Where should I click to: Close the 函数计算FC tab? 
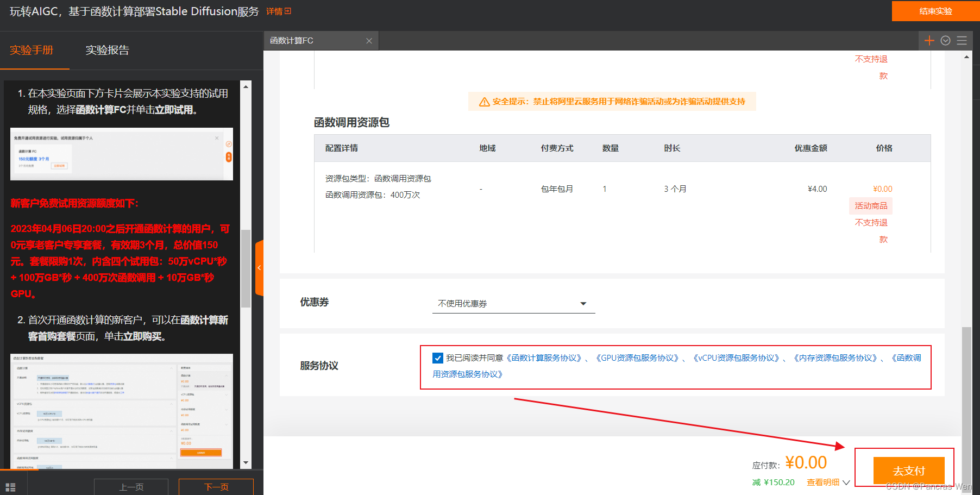[369, 41]
